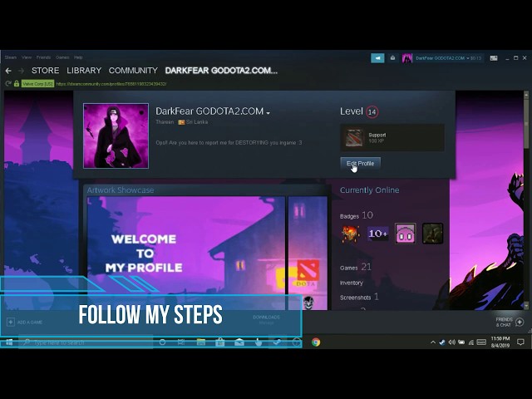Click the steamcommunity profile URL

pyautogui.click(x=111, y=84)
